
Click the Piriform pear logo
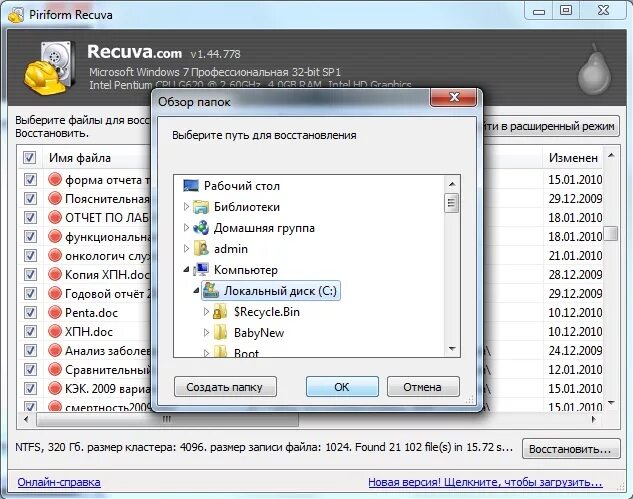click(594, 69)
